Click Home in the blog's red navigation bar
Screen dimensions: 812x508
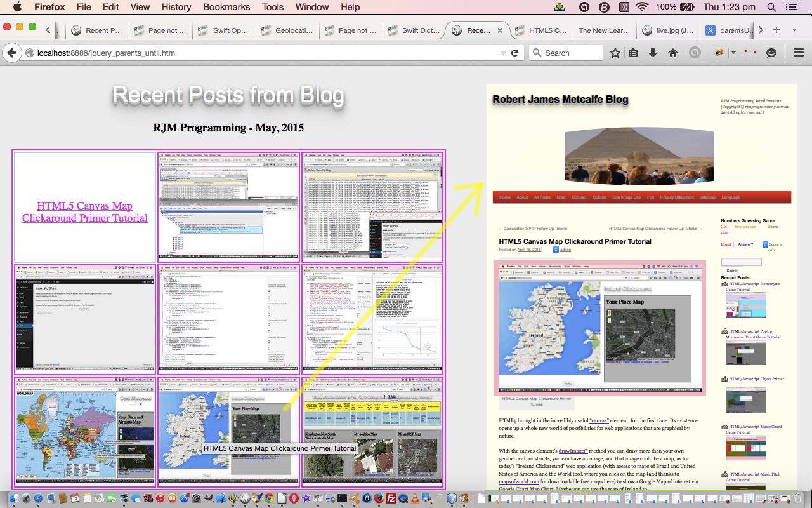click(x=504, y=197)
